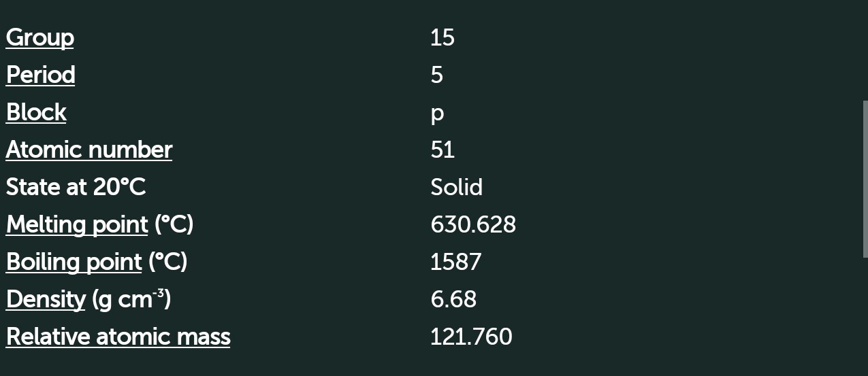Open the Relative atomic mass link
The height and width of the screenshot is (376, 868).
(x=118, y=337)
